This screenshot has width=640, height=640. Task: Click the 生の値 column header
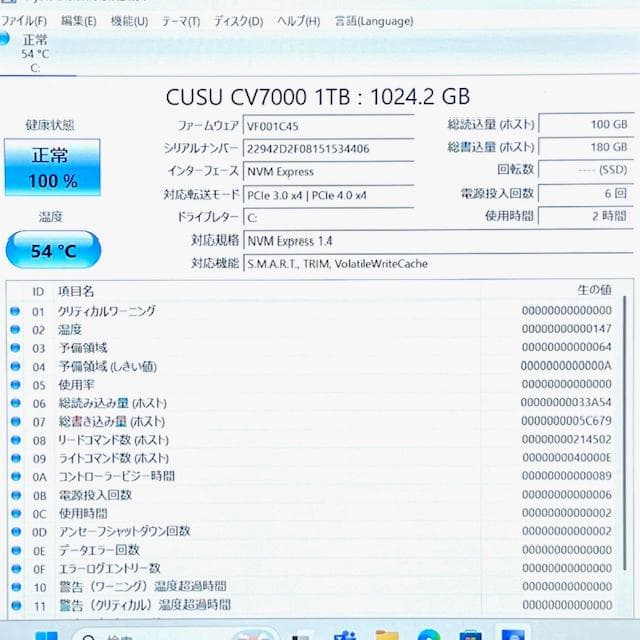click(594, 290)
